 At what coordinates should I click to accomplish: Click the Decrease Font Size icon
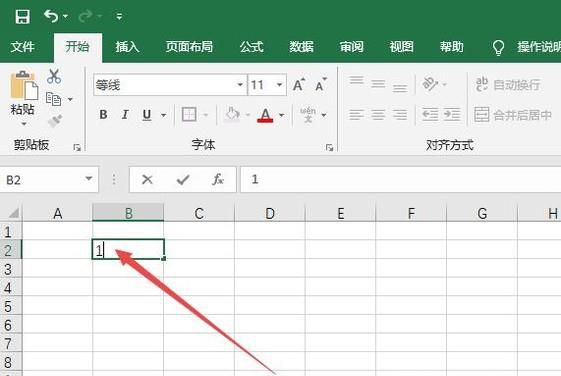321,84
